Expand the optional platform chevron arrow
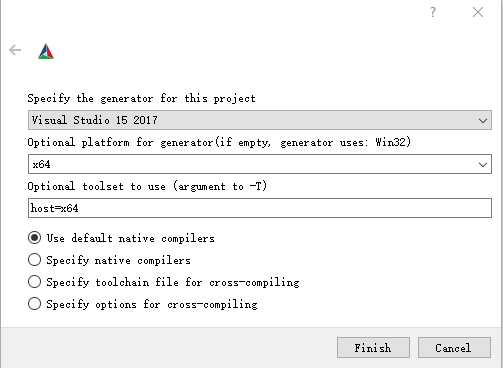503x368 pixels. [x=483, y=165]
